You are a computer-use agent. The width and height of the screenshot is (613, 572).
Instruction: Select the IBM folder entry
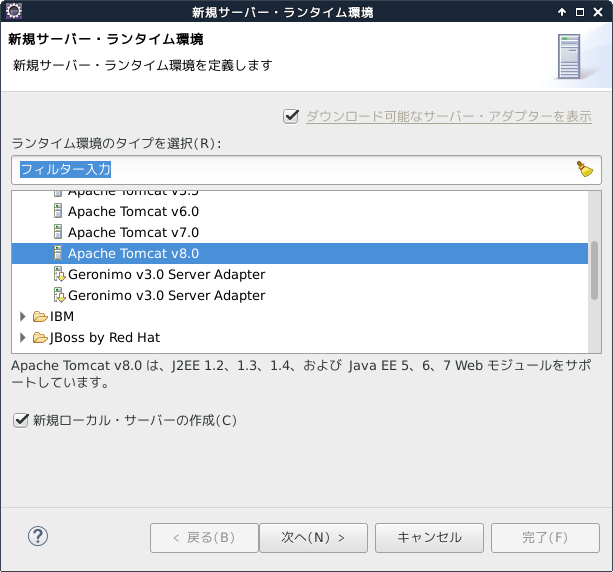tap(62, 316)
